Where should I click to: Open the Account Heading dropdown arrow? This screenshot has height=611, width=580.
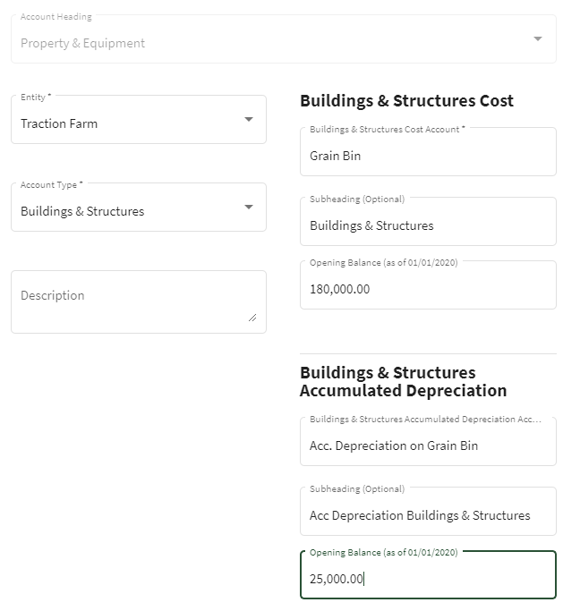point(538,39)
